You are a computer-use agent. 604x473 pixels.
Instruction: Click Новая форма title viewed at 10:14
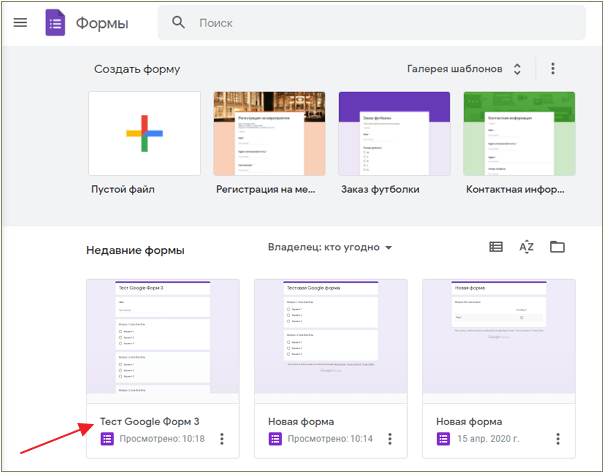(301, 422)
